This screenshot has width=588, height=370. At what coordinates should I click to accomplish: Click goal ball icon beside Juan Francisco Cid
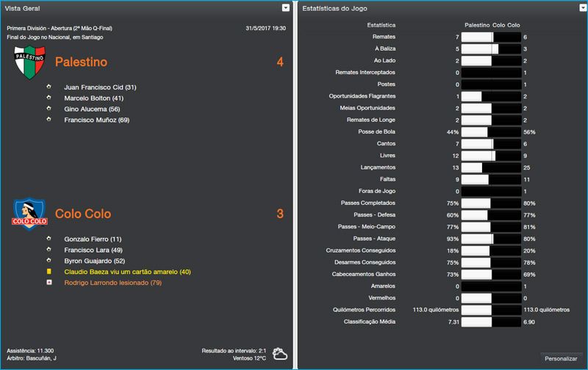(49, 87)
